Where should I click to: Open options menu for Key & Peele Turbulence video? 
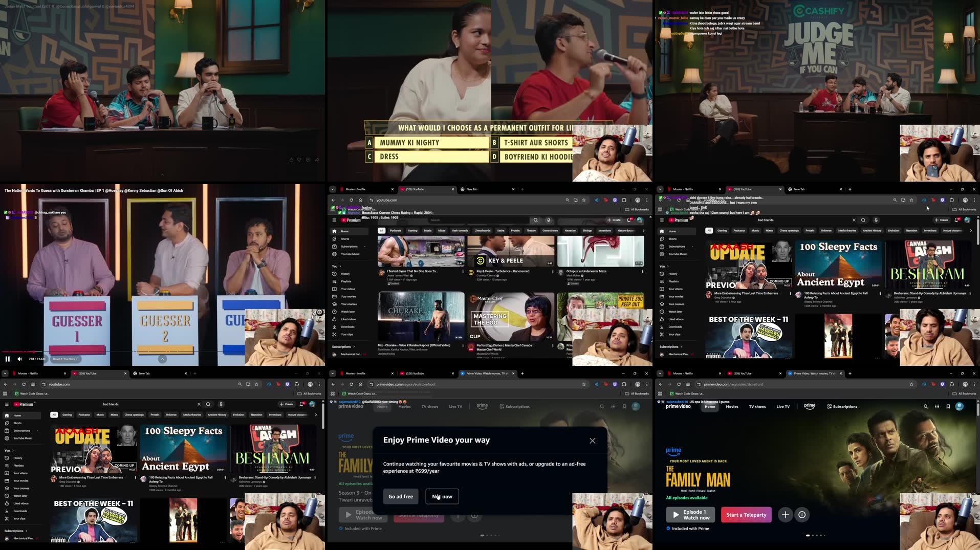tap(553, 272)
